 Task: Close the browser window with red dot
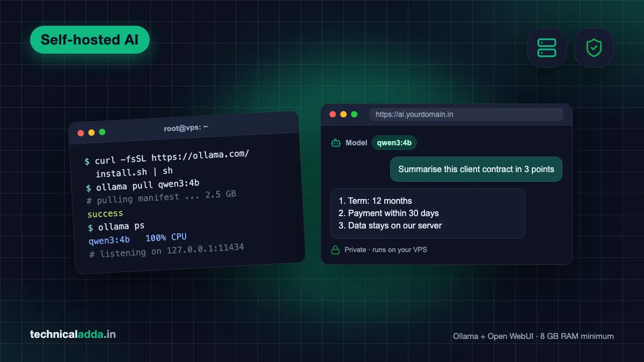tap(333, 114)
